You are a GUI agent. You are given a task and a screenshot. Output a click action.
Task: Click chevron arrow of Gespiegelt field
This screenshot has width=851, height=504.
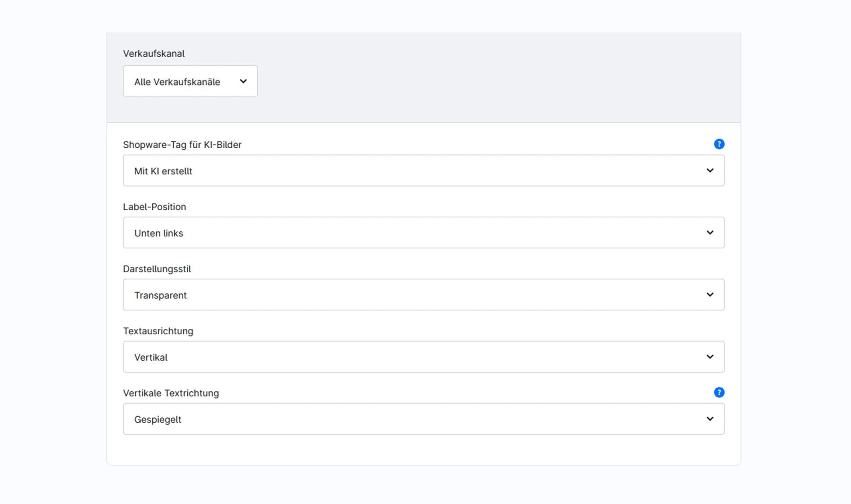click(x=710, y=419)
